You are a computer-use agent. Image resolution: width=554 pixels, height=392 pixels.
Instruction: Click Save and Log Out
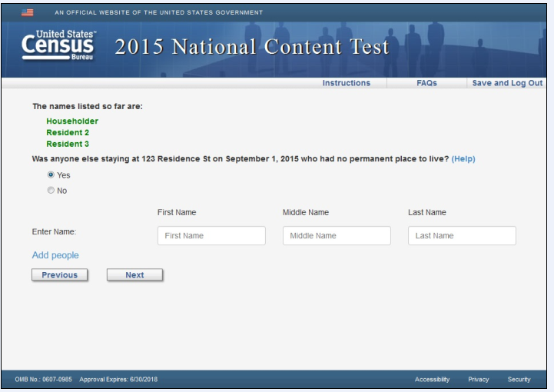pos(507,83)
